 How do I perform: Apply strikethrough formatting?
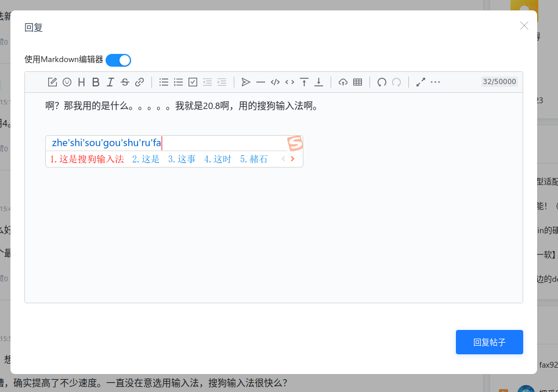point(125,82)
